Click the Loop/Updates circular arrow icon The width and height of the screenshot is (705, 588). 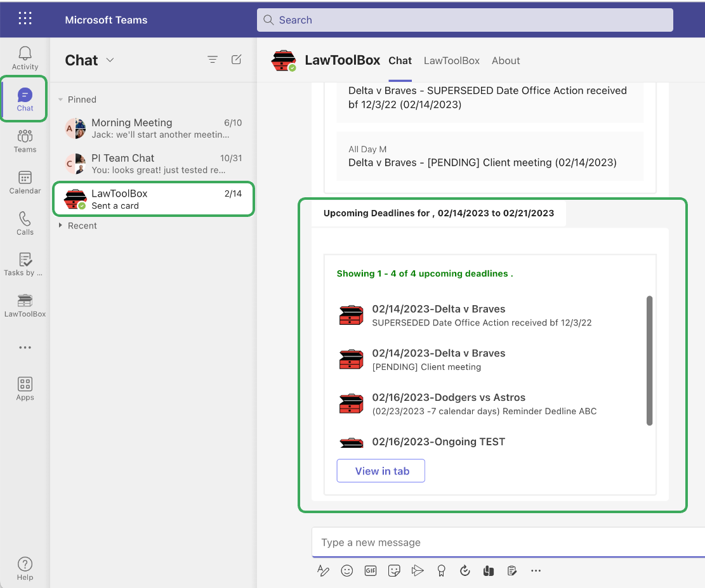(465, 570)
